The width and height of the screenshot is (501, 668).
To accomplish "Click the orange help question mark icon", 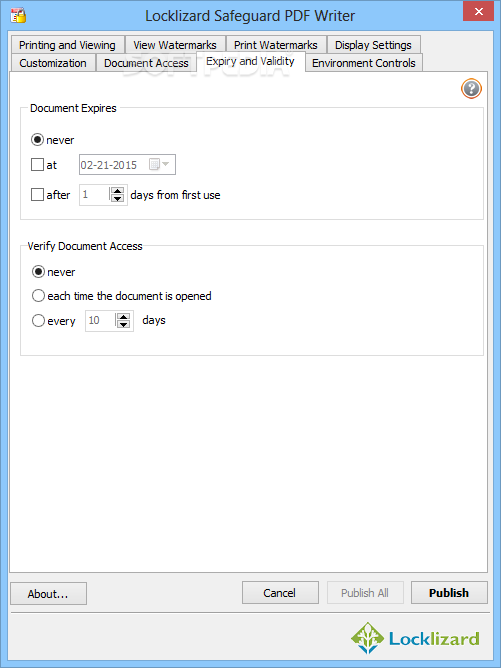I will coord(471,89).
